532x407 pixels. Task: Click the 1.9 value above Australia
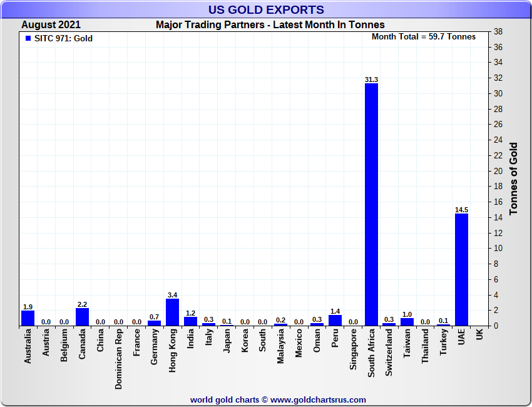pos(28,307)
